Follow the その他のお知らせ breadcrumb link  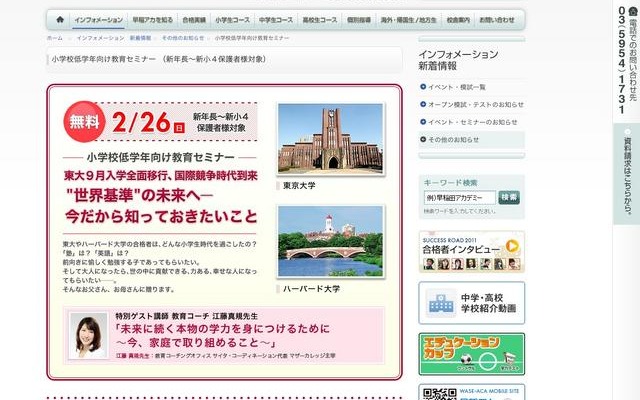point(183,38)
